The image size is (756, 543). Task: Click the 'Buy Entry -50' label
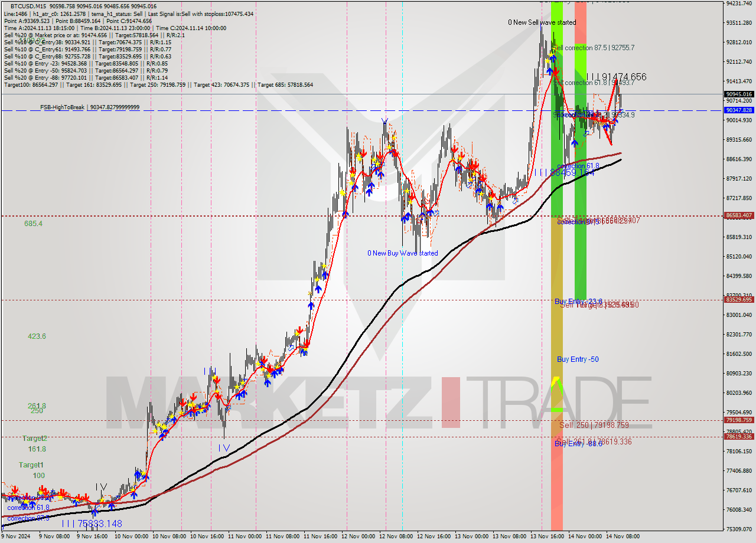coord(578,359)
